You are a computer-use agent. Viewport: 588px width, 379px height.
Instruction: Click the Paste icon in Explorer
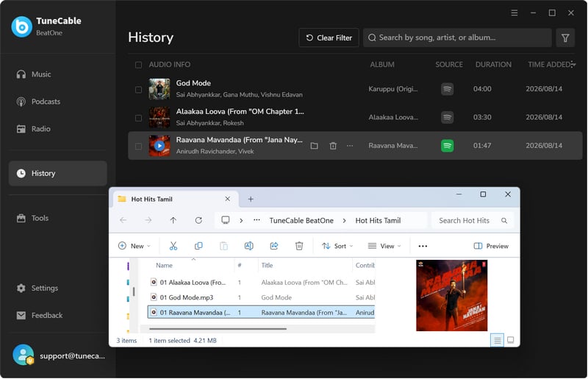pyautogui.click(x=223, y=246)
